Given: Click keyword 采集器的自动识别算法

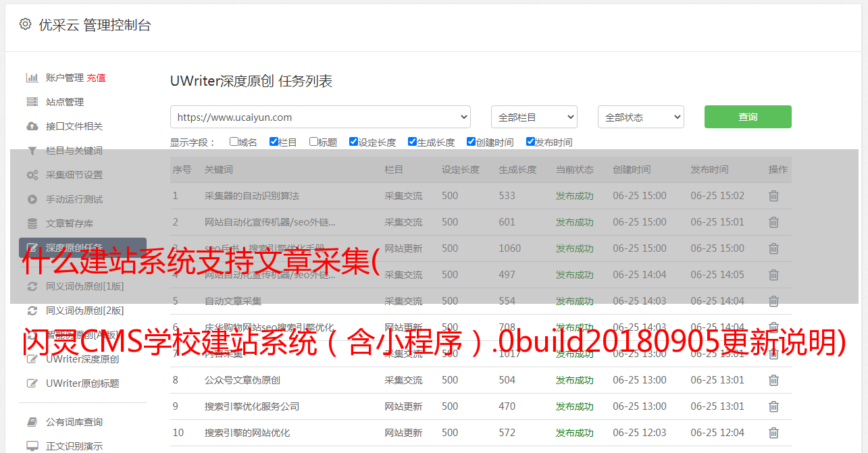Looking at the screenshot, I should coord(252,196).
